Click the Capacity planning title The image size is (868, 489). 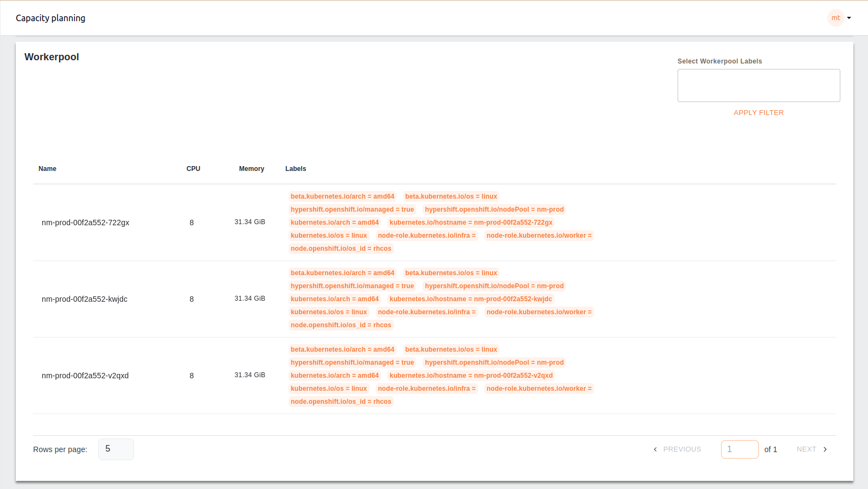pos(50,18)
